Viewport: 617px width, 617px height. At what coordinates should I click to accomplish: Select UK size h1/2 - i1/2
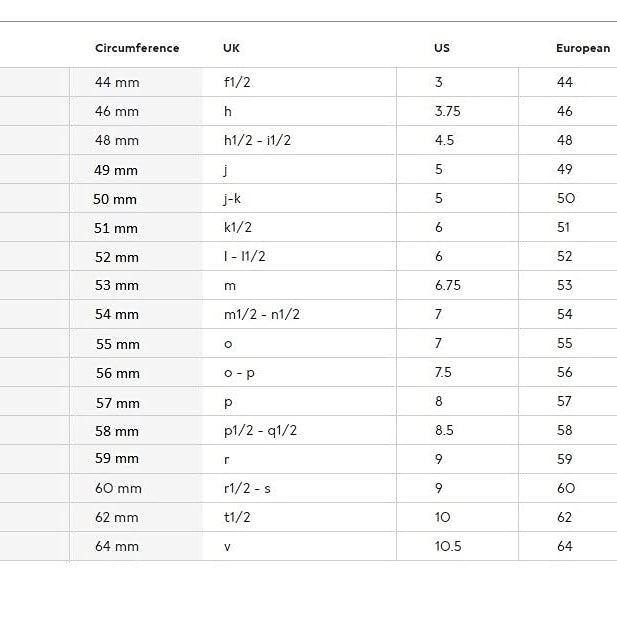click(257, 140)
